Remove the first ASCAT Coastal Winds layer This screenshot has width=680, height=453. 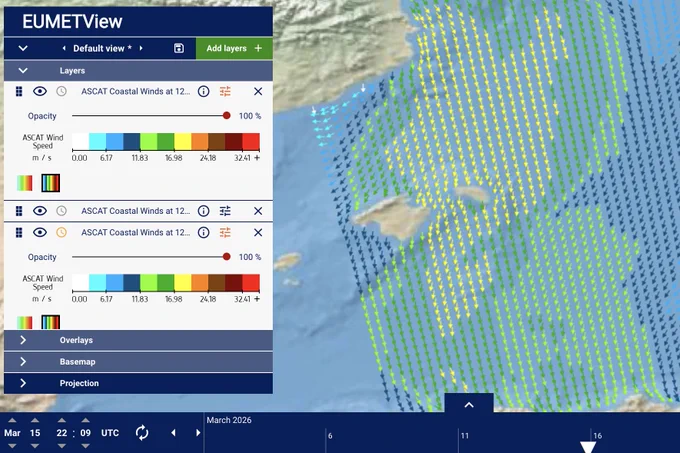coord(258,91)
